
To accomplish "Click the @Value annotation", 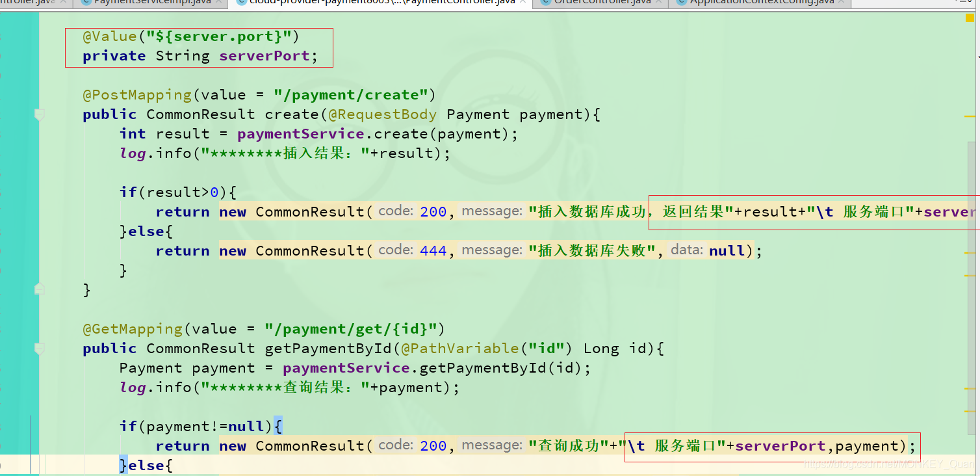I will (109, 36).
